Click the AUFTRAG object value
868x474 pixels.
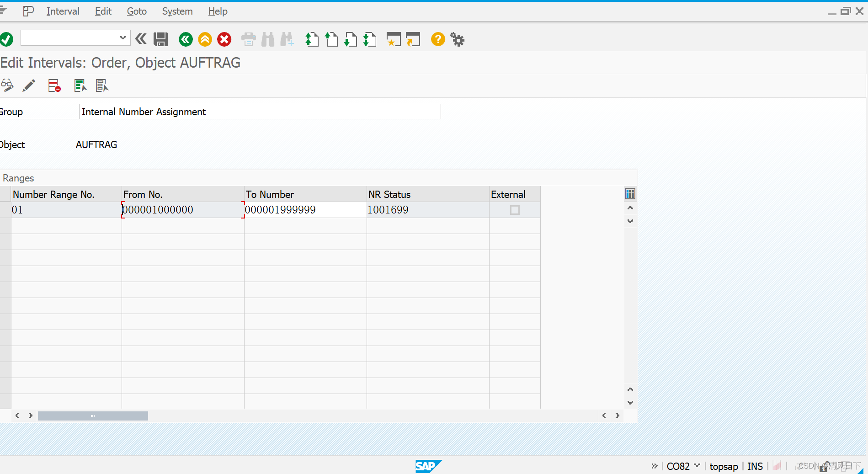(x=96, y=144)
